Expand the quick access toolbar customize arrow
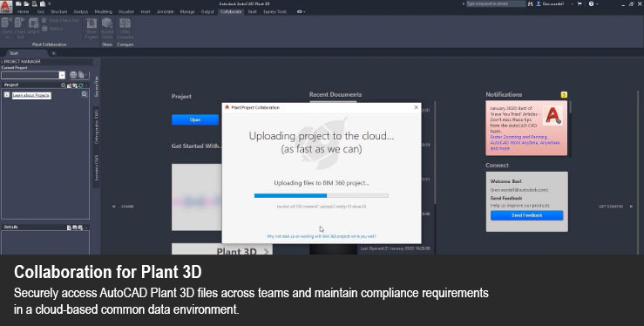The width and height of the screenshot is (644, 326). pyautogui.click(x=50, y=3)
